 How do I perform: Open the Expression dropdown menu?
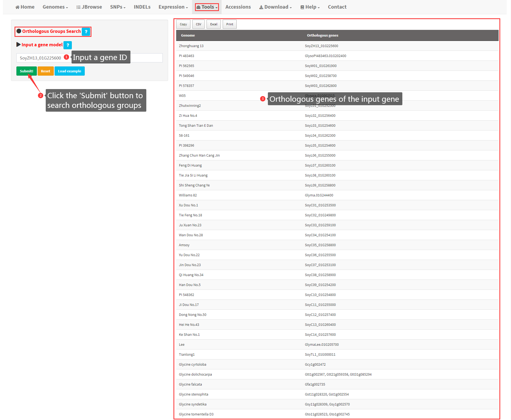click(x=173, y=7)
